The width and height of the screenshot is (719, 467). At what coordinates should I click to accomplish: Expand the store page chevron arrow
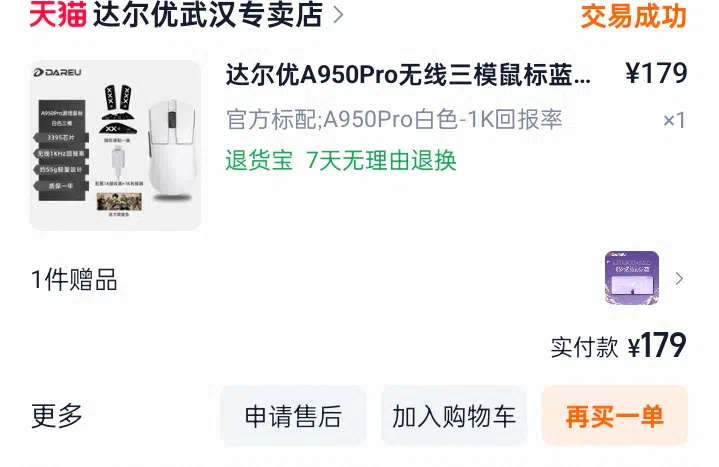[338, 14]
